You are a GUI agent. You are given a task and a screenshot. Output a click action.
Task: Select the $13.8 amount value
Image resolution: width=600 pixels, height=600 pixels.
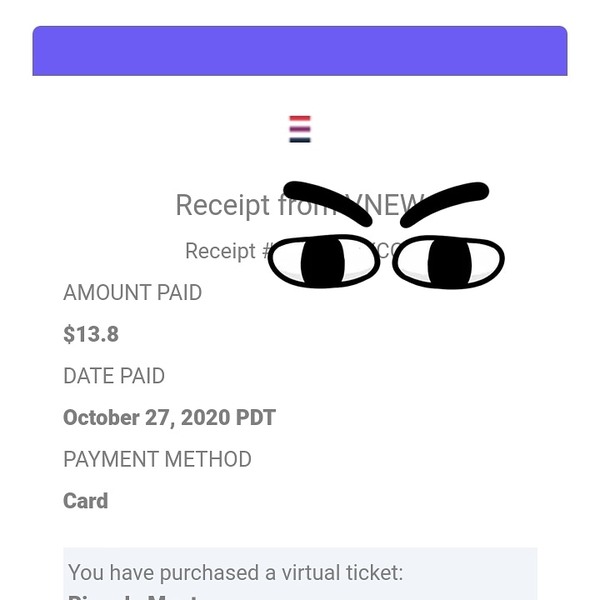pyautogui.click(x=91, y=334)
